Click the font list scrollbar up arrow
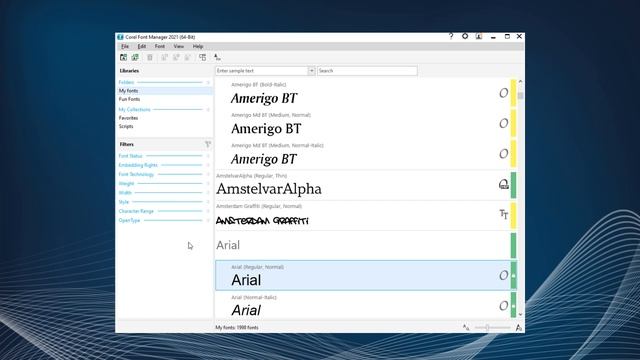This screenshot has width=640, height=360. (520, 82)
